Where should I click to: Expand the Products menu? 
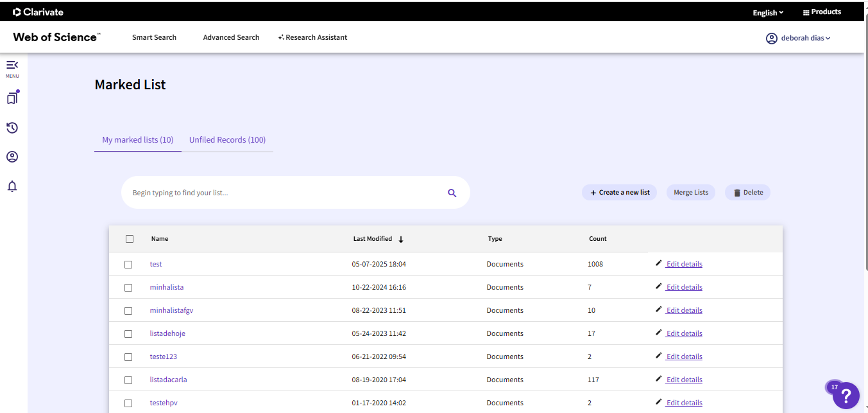coord(822,12)
